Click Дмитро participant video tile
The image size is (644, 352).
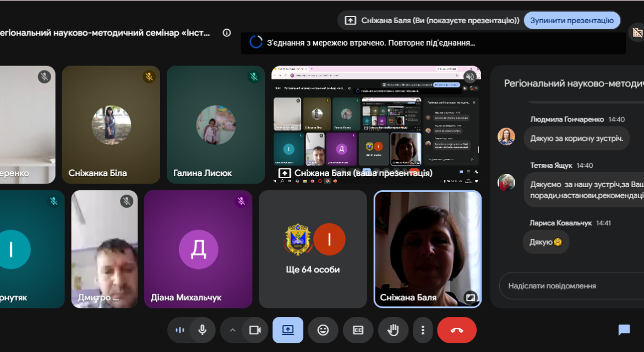point(105,249)
